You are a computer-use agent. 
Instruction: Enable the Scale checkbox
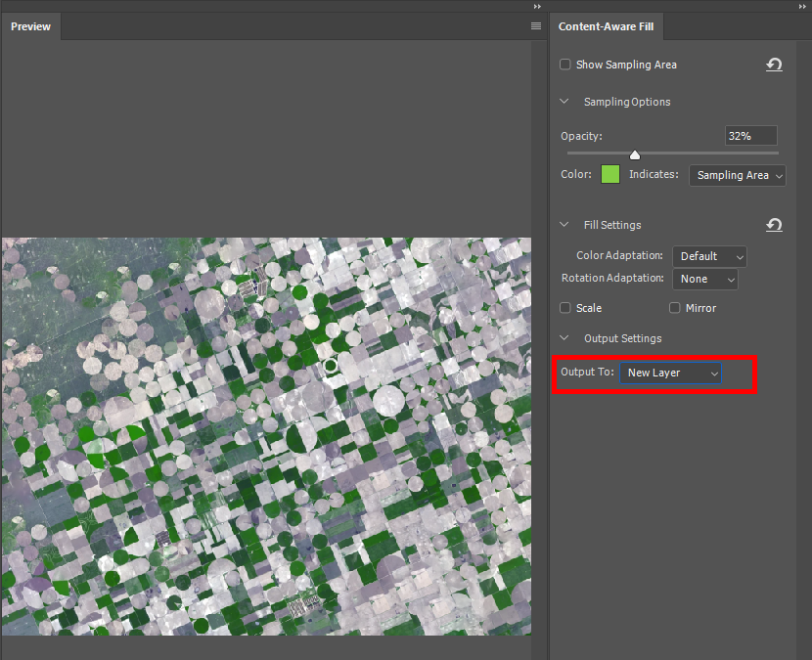click(x=565, y=308)
